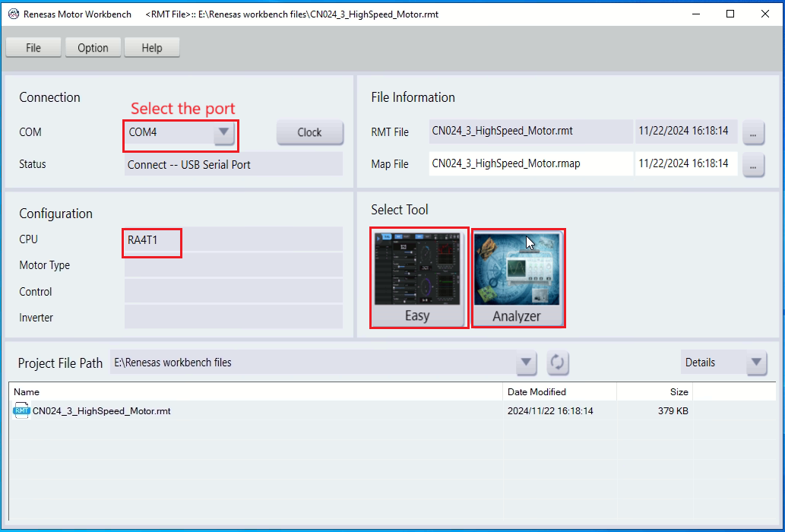Select CN024_3_HighSpeed_Motor.rmt in file list
Image resolution: width=785 pixels, height=532 pixels.
(x=101, y=411)
